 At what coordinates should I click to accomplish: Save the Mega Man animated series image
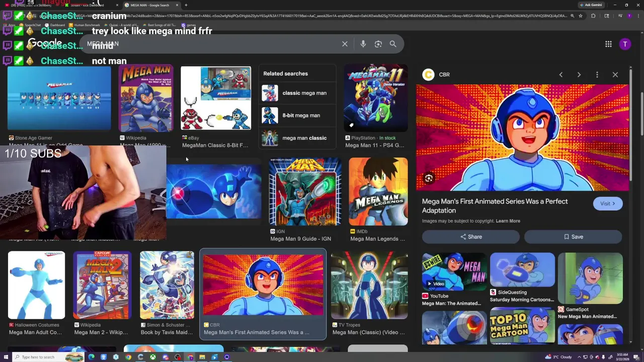tap(573, 237)
